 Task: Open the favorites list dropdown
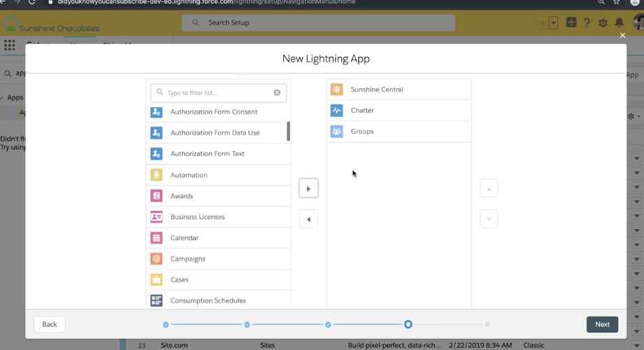[x=553, y=22]
